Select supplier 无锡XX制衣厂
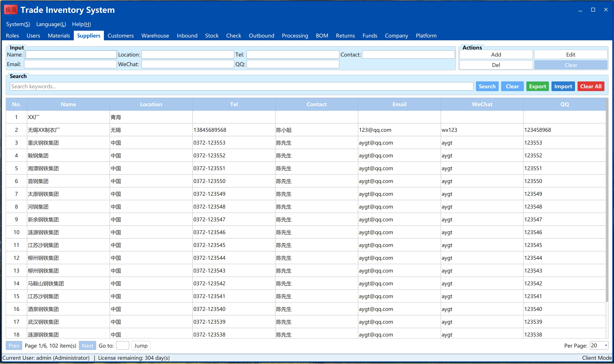 (306, 130)
